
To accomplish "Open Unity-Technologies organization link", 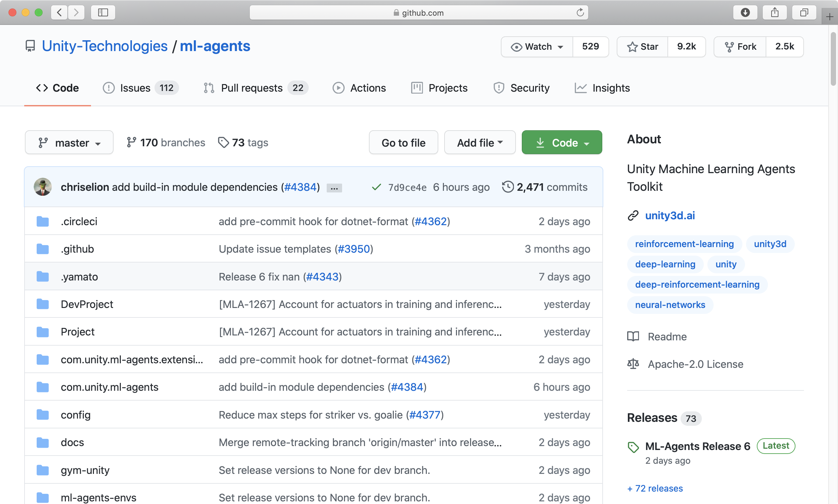I will tap(105, 46).
